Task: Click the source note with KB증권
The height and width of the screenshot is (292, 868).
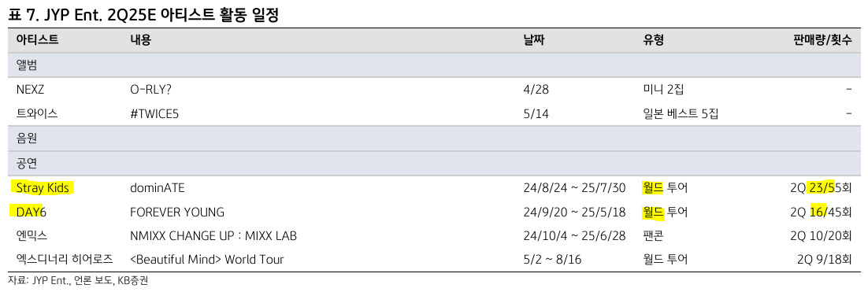Action: point(78,281)
